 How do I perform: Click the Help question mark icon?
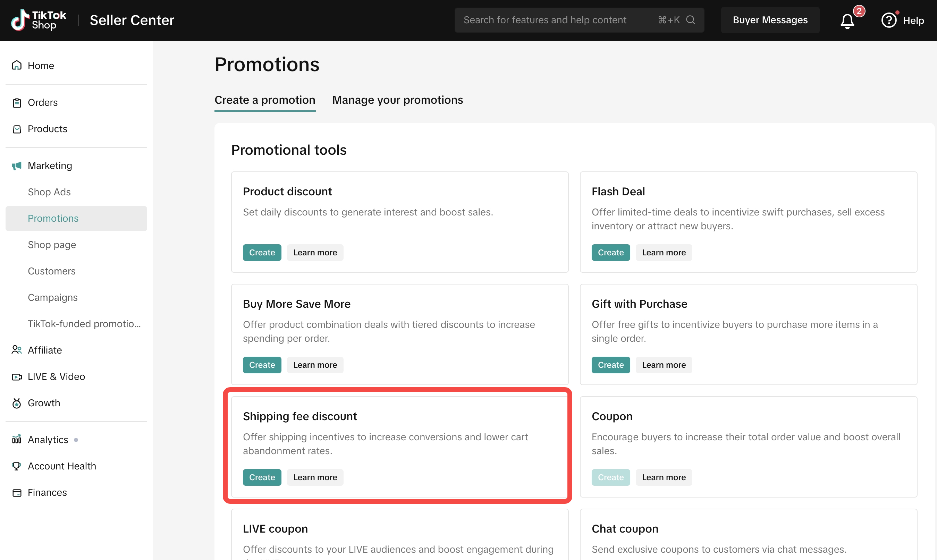pos(888,20)
